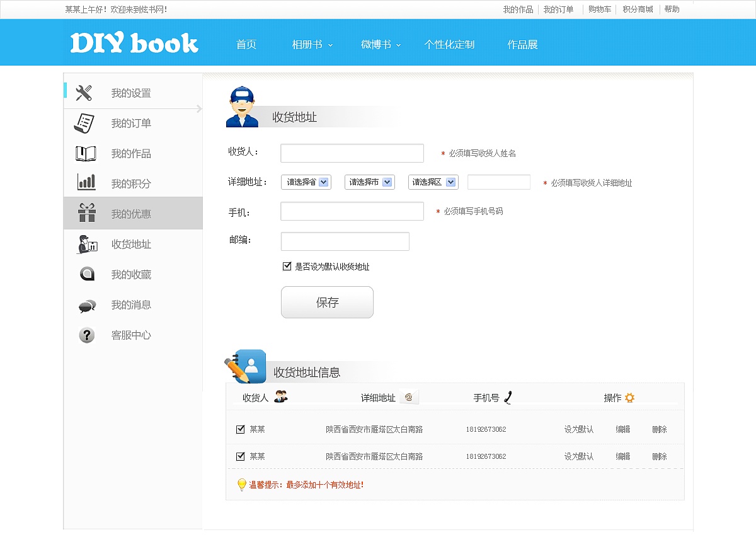Image resolution: width=756 pixels, height=549 pixels.
Task: Click the phone icon next to the 手机号 column
Action: click(x=508, y=397)
